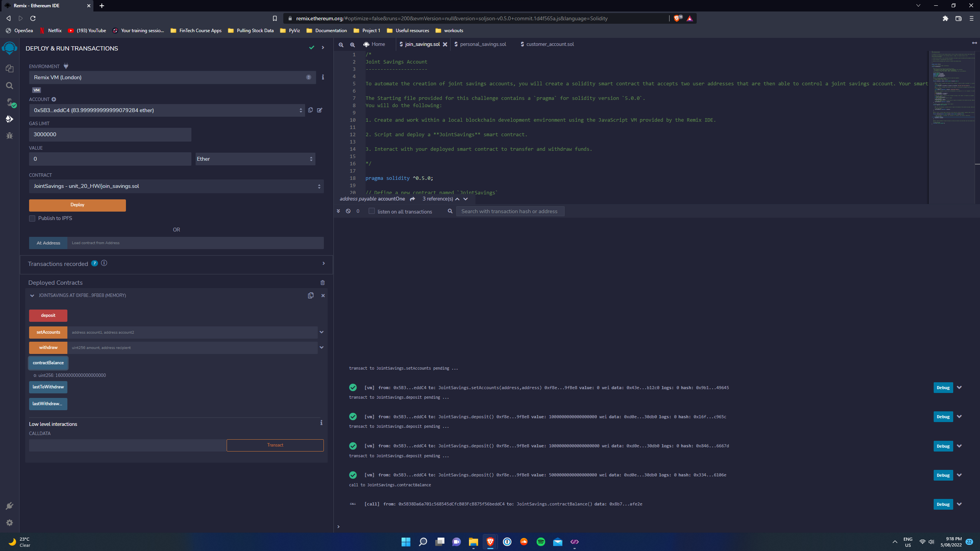Expand setAccounts parameter fields
The width and height of the screenshot is (980, 551).
[322, 332]
